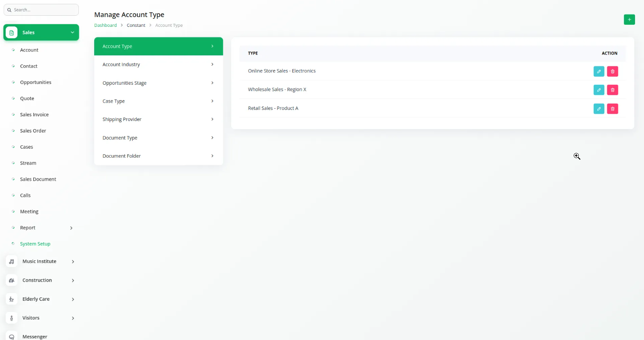Edit the Retail Sales - Product A type
644x340 pixels.
coord(599,109)
